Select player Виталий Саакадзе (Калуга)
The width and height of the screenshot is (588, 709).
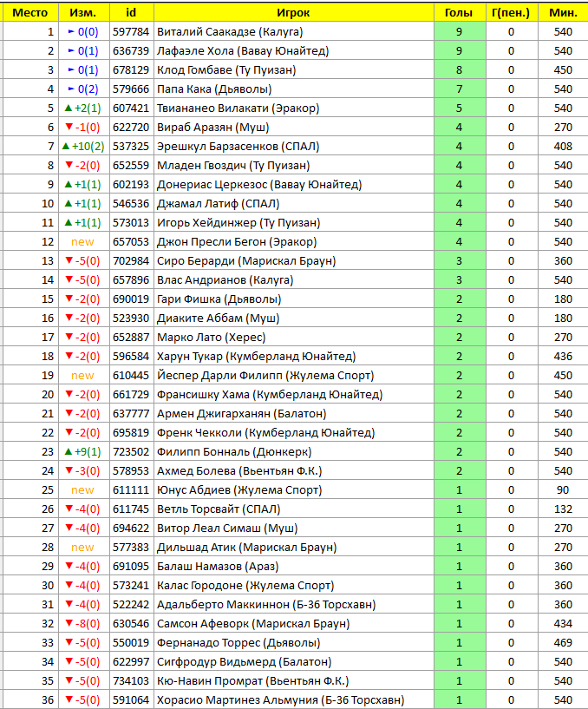coord(230,32)
